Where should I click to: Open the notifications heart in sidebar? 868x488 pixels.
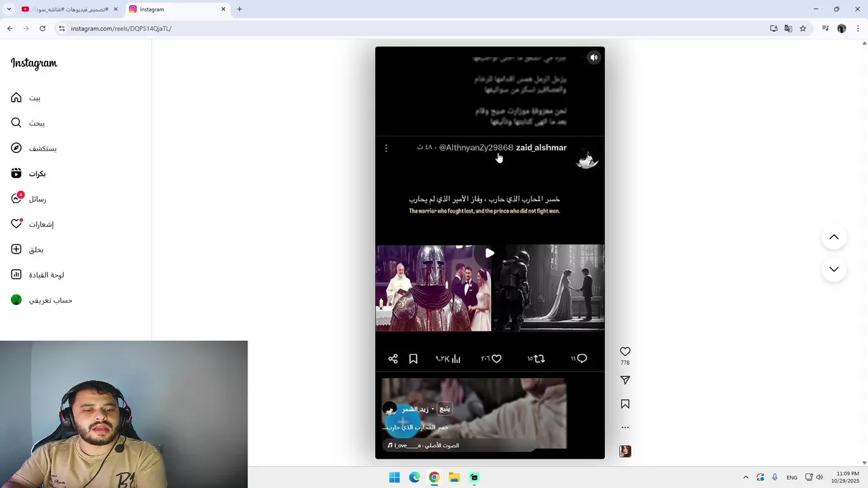(16, 224)
